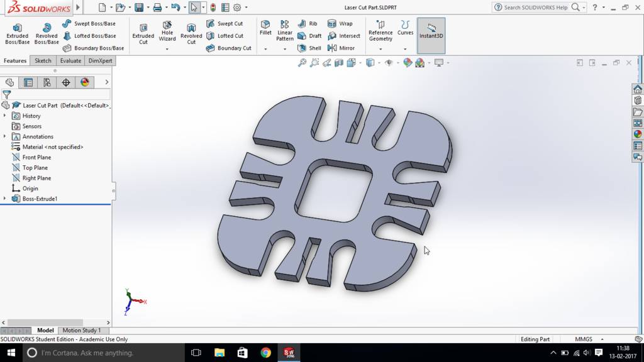Switch to the DimXpert tab

tap(100, 61)
